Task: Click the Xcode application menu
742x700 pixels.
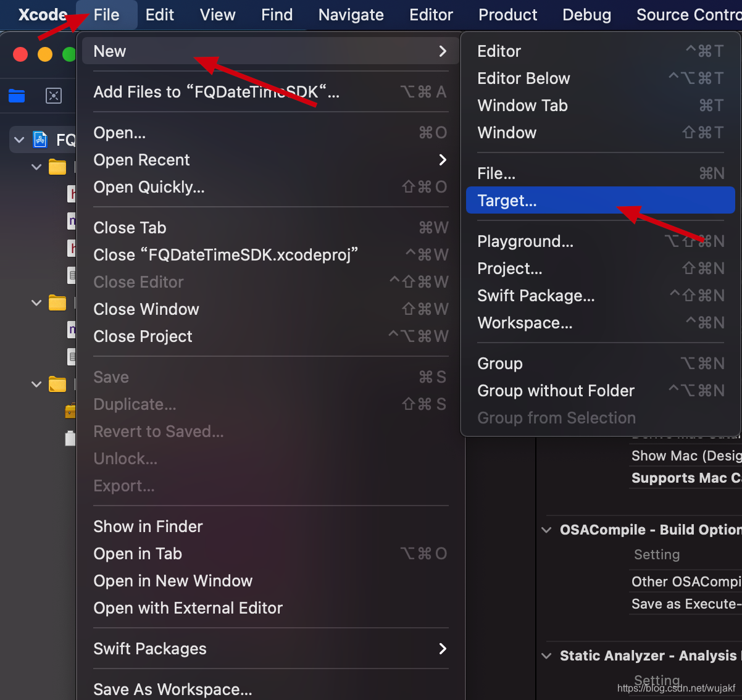Action: pos(43,15)
